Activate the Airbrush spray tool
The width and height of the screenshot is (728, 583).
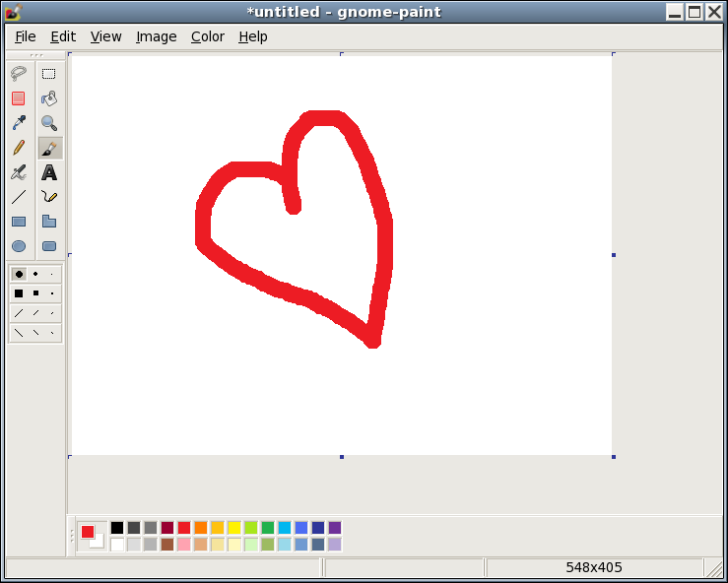(x=19, y=172)
